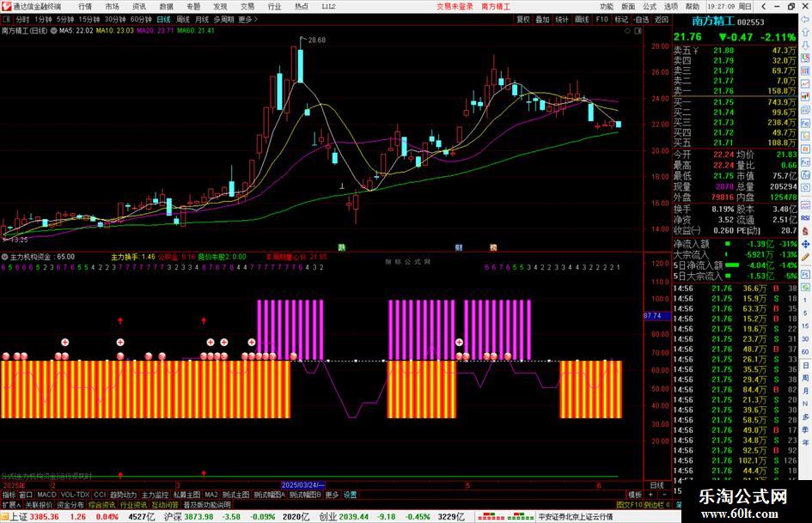
Task: Open the 帮助 menu
Action: 693,7
